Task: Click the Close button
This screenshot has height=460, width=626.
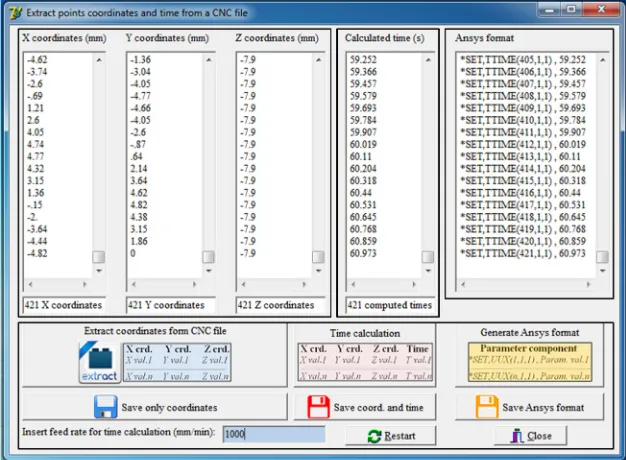Action: pyautogui.click(x=530, y=436)
